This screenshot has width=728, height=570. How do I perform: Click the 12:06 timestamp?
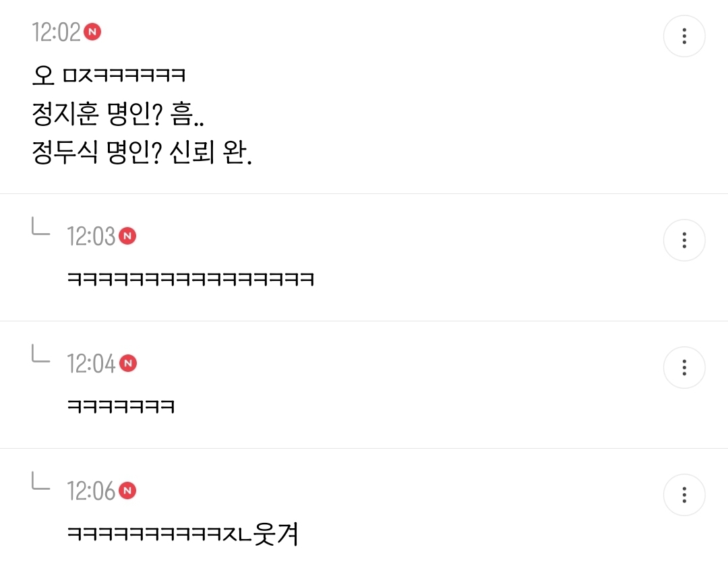[x=91, y=491]
